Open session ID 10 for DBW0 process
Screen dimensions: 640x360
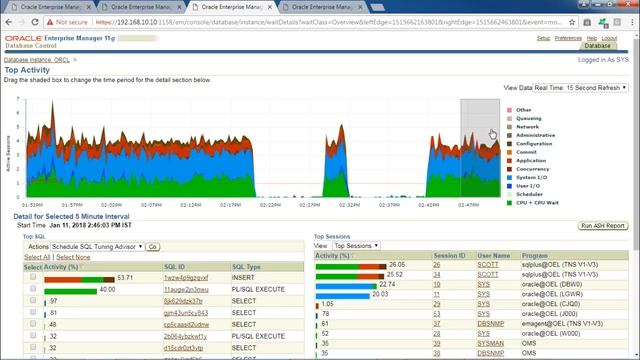pos(437,284)
